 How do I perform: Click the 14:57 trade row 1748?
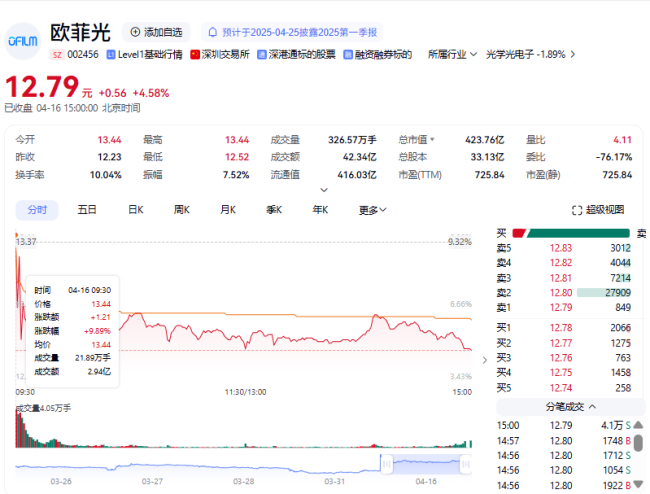click(564, 441)
